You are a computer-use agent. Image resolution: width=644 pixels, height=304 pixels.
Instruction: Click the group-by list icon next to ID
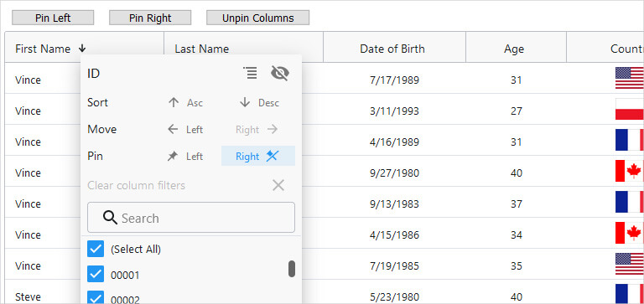click(x=250, y=73)
